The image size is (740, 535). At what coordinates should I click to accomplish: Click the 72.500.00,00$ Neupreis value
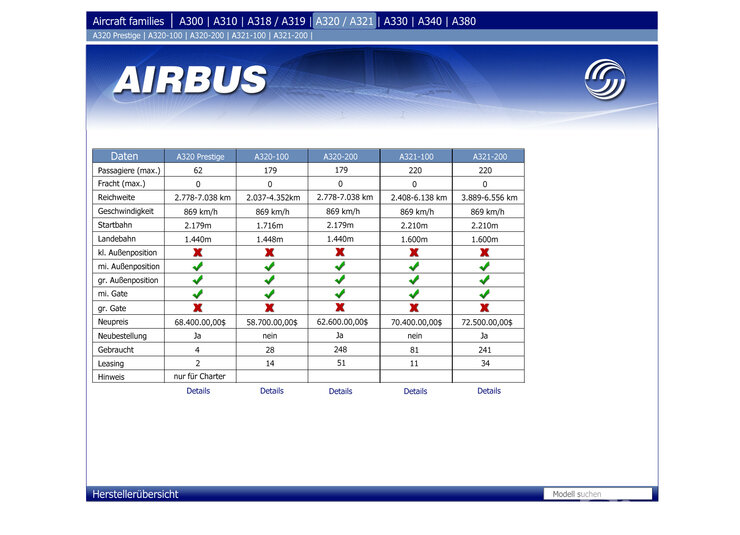coord(487,322)
